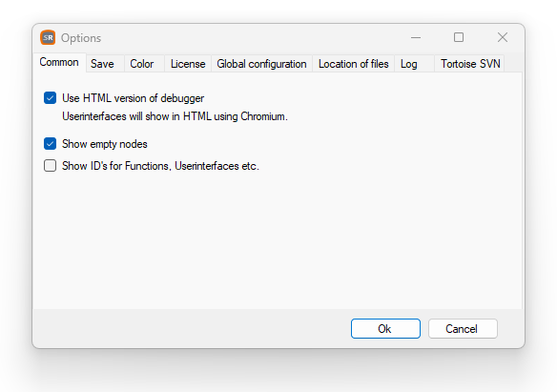Select the License tab

[188, 64]
